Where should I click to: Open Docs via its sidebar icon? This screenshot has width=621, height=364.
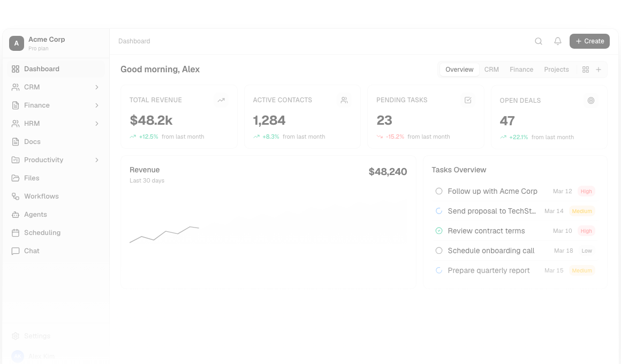pyautogui.click(x=16, y=142)
